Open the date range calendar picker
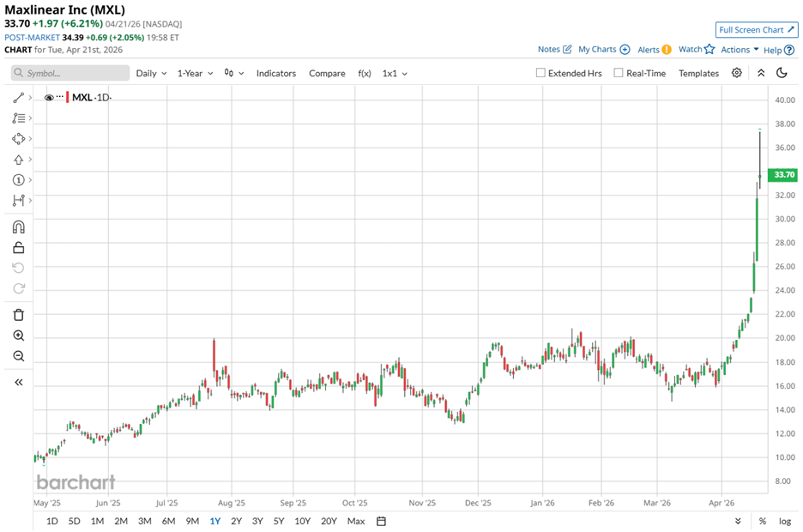The height and width of the screenshot is (532, 803). pyautogui.click(x=382, y=521)
